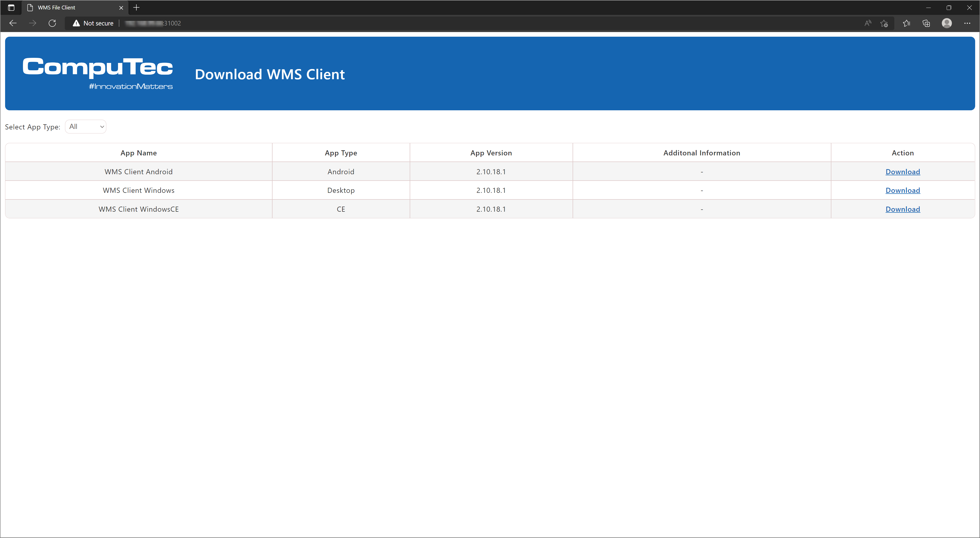980x538 pixels.
Task: Click the Select App Type label
Action: pos(33,127)
